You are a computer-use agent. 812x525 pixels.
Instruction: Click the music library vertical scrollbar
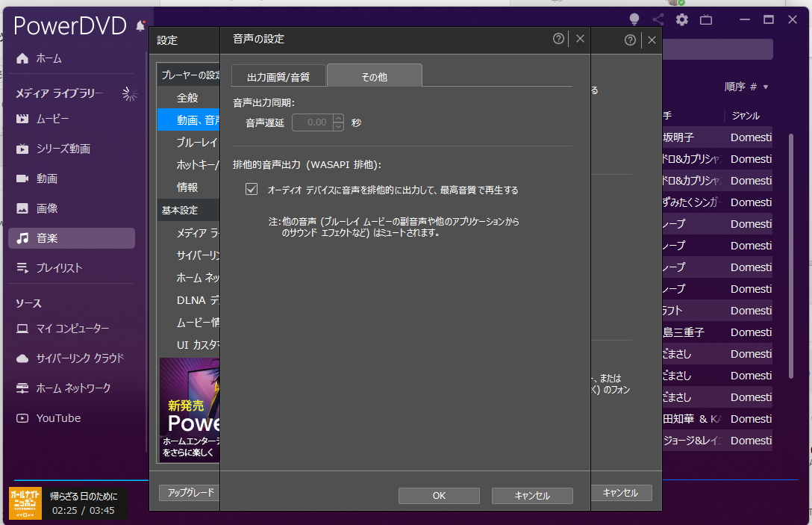(791, 254)
